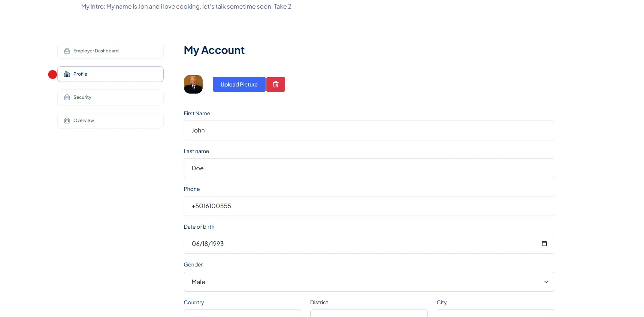Delete profile picture with trash icon
Screen dimensions: 644x317
point(276,84)
